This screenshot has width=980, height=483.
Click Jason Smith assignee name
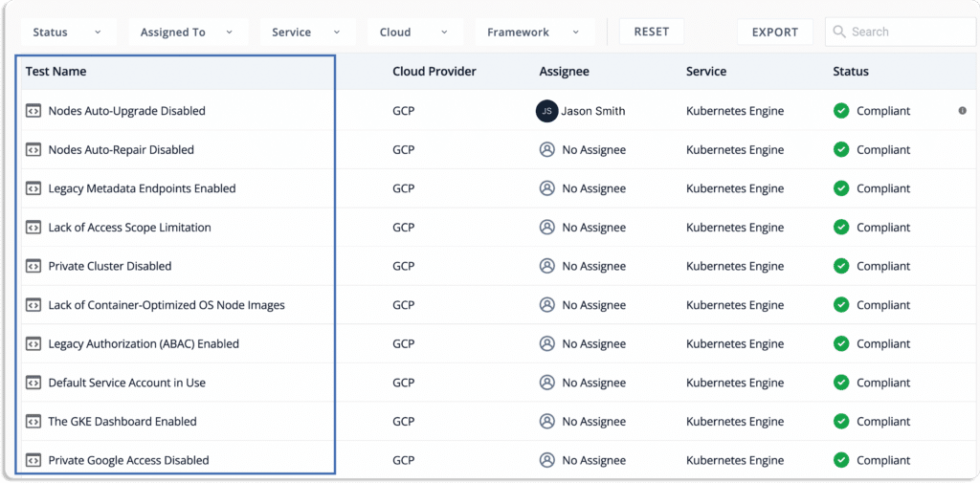[593, 111]
